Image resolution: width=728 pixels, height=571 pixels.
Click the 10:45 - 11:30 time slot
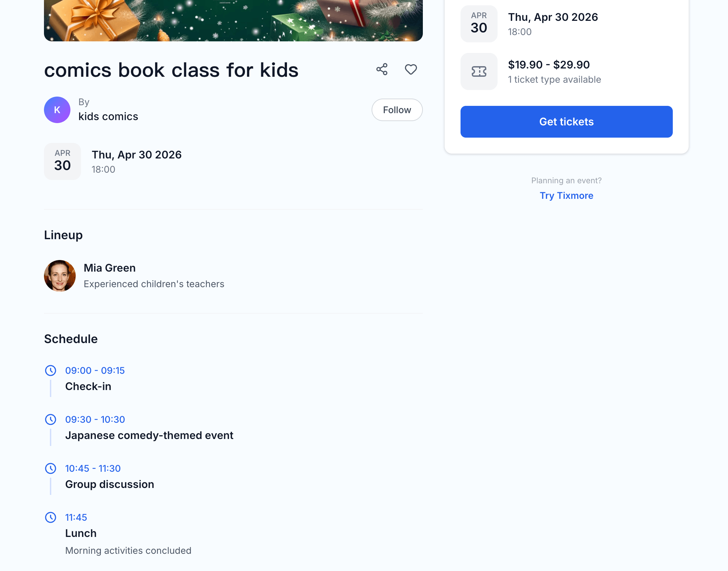pyautogui.click(x=93, y=468)
